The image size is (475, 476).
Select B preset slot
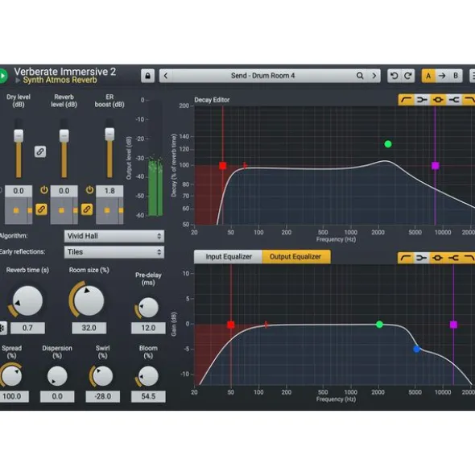pyautogui.click(x=456, y=76)
